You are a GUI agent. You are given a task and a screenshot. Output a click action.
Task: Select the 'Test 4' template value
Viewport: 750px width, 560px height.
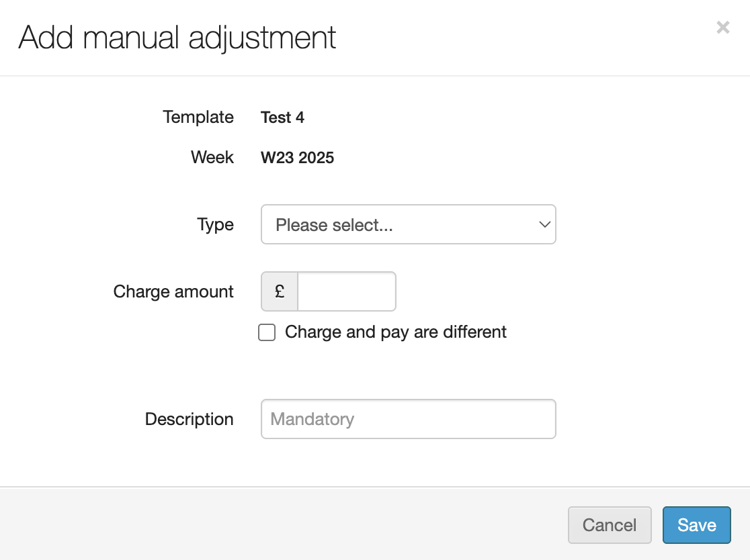pyautogui.click(x=282, y=118)
